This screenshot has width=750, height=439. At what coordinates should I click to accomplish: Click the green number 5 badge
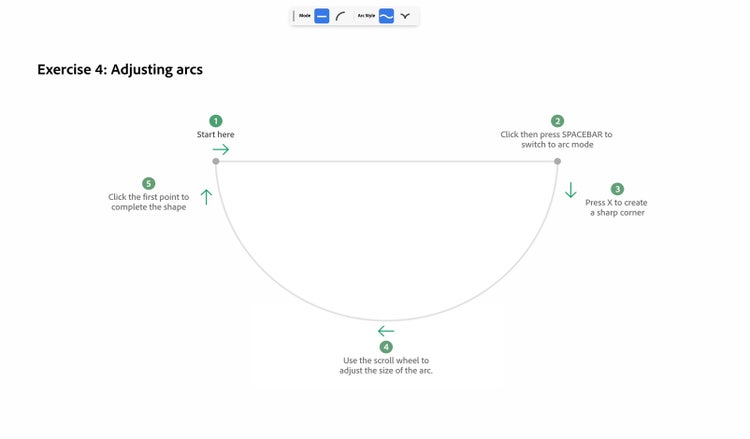[149, 184]
